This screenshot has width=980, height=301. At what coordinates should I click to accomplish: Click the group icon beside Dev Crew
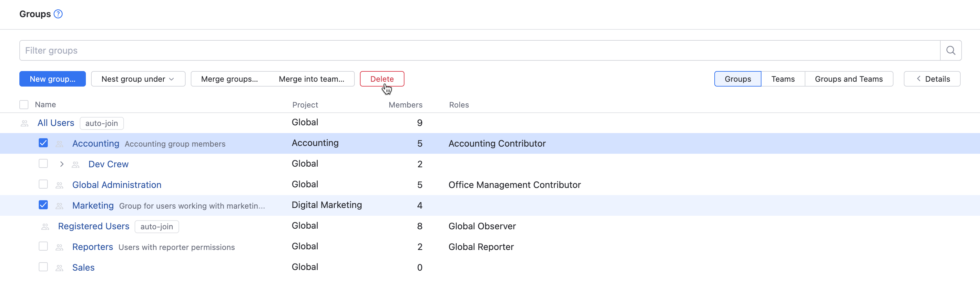(x=76, y=164)
